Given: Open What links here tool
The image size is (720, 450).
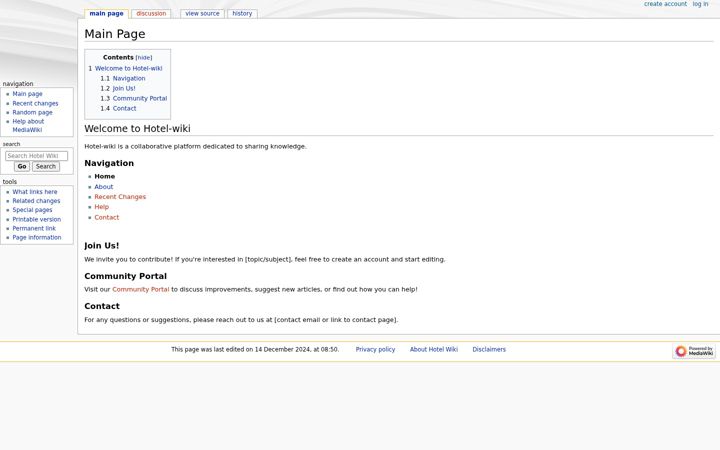Looking at the screenshot, I should click(35, 192).
